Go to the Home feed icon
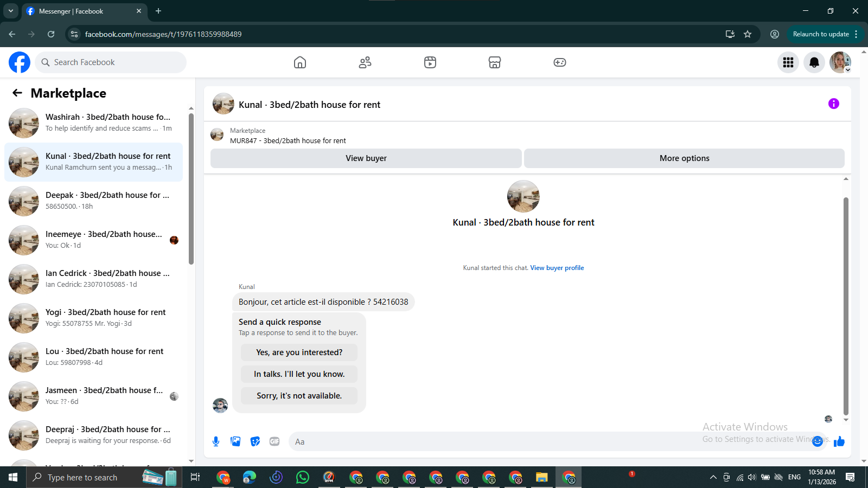Screen dimensions: 868x488 coord(300,62)
